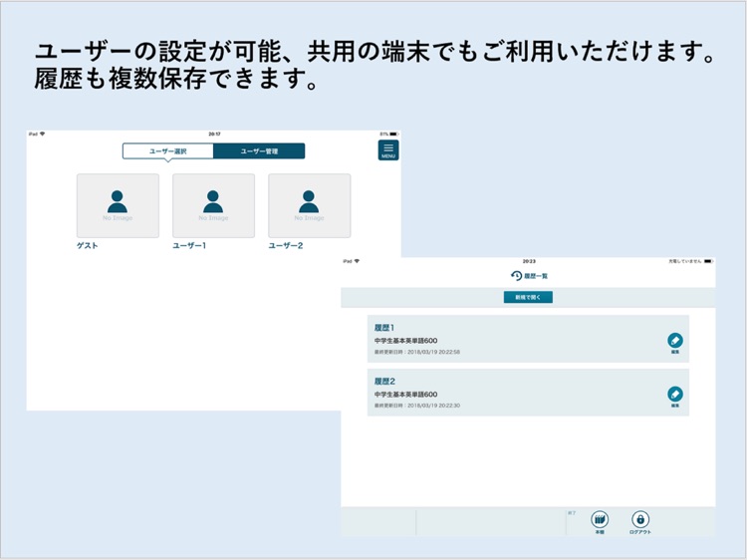This screenshot has height=560, width=747.
Task: Click the ゲスト name label
Action: pyautogui.click(x=88, y=245)
